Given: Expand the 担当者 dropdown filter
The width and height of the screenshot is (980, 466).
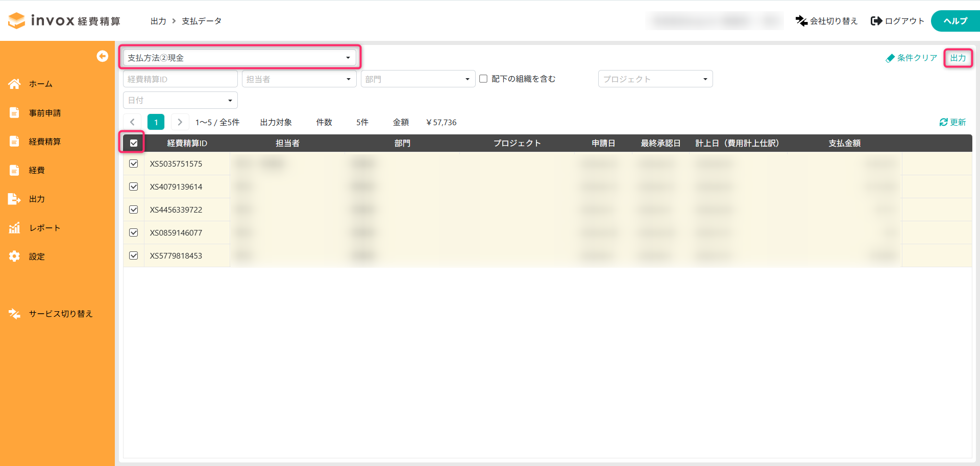Looking at the screenshot, I should (299, 79).
